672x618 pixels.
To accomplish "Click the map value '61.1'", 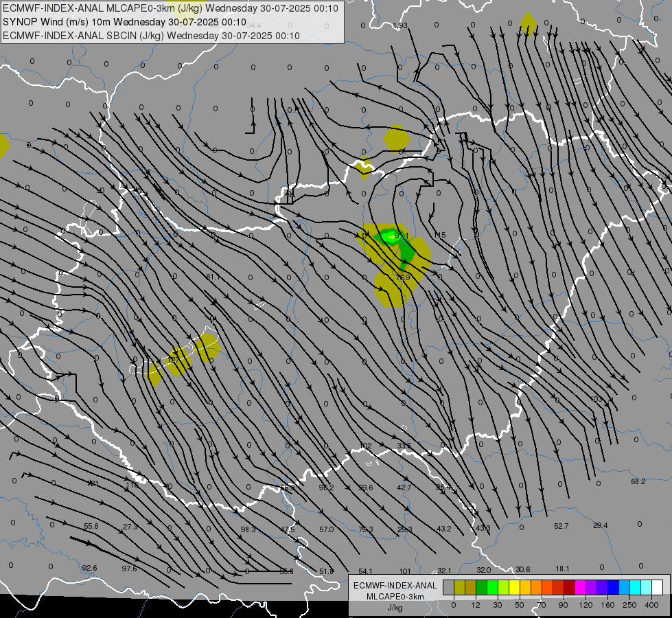I will 213,277.
